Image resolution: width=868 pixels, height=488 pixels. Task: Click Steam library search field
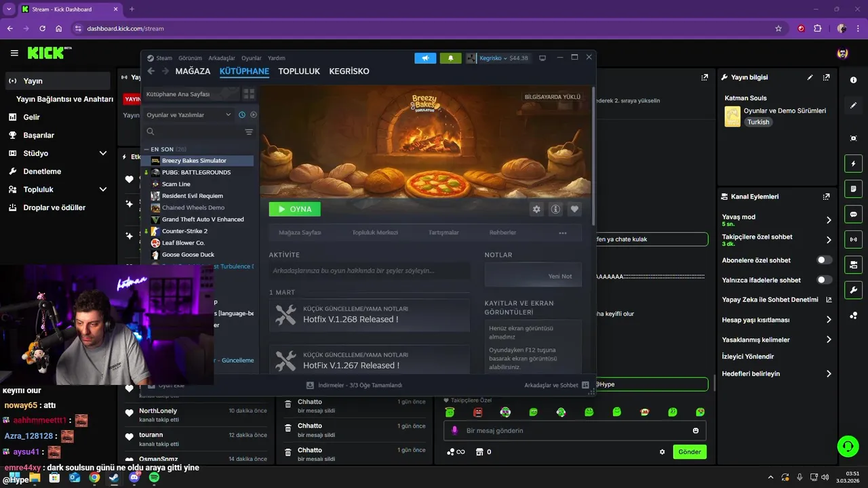coord(193,132)
